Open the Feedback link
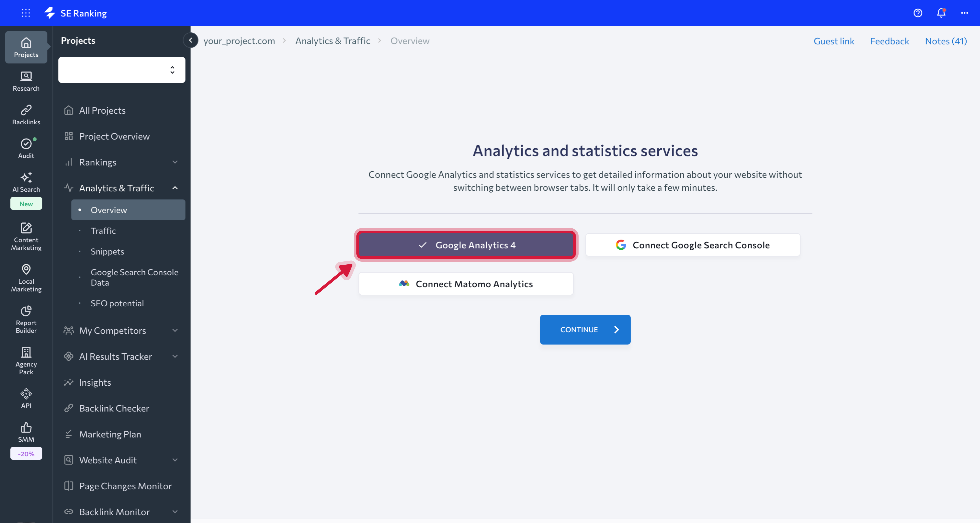Screen dimensions: 980x523 click(890, 41)
